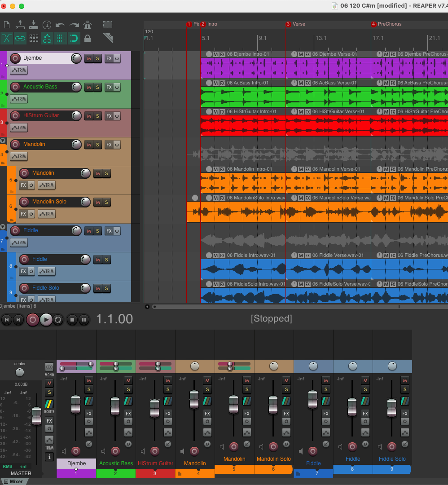Open FX chain for Djembe track
The image size is (448, 485).
coord(109,58)
